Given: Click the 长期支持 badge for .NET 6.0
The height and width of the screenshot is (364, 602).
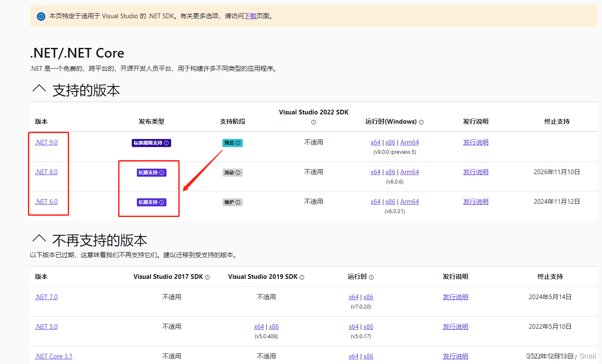Looking at the screenshot, I should tap(151, 202).
